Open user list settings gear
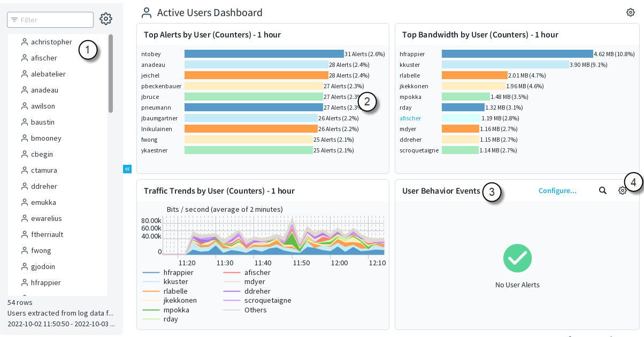Image resolution: width=644 pixels, height=337 pixels. point(106,19)
